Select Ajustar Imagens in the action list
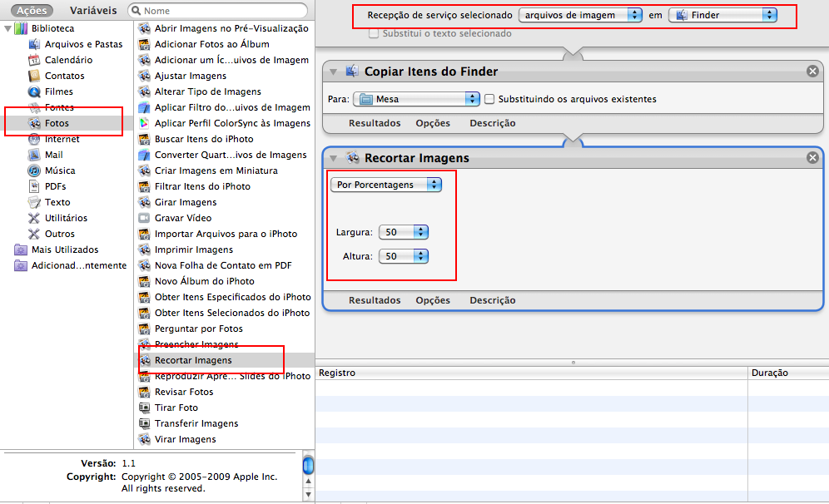 (191, 76)
